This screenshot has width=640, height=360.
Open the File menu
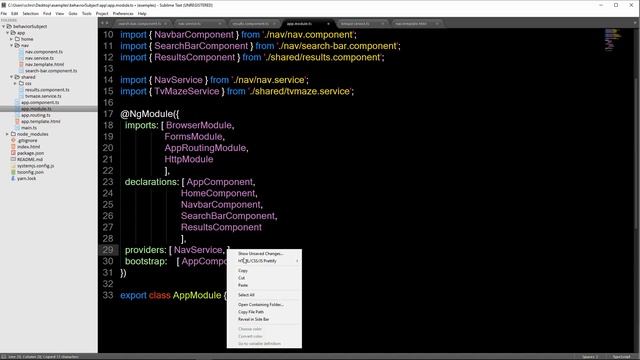tap(4, 13)
